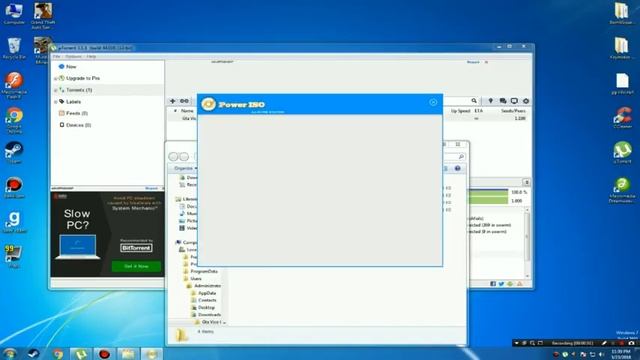This screenshot has width=640, height=360.
Task: Open the uTorrent desktop shortcut
Action: (x=622, y=153)
